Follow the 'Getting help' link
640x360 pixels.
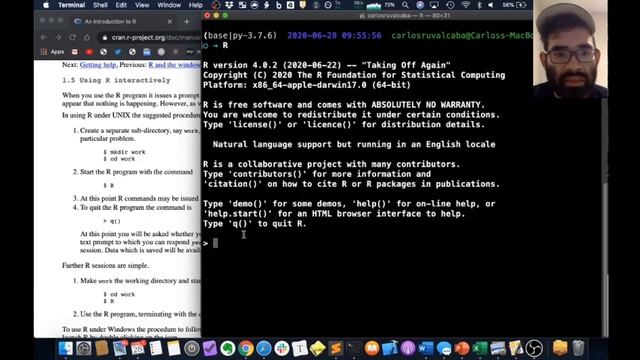point(98,64)
